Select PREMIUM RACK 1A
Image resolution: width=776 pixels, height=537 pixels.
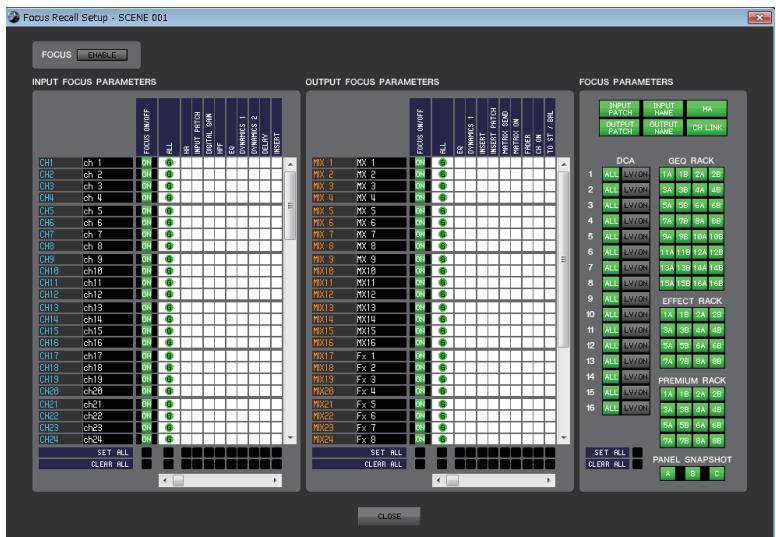click(x=668, y=394)
